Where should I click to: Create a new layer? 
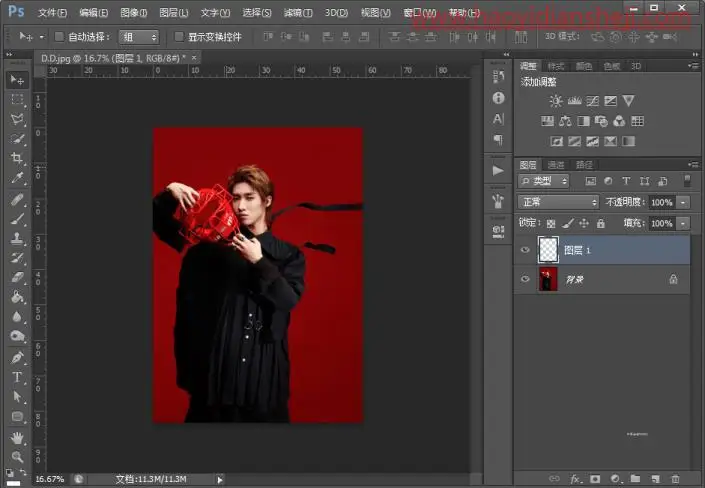point(655,479)
